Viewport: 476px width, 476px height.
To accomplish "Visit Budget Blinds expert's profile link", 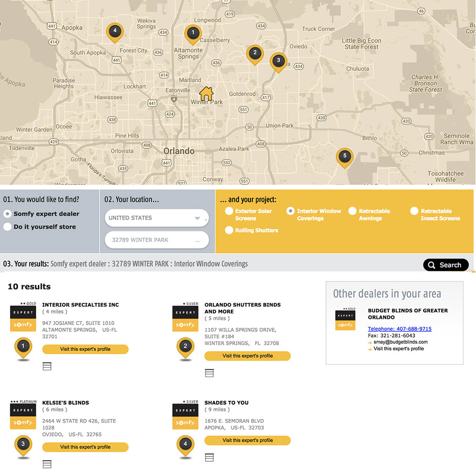I will [x=398, y=348].
